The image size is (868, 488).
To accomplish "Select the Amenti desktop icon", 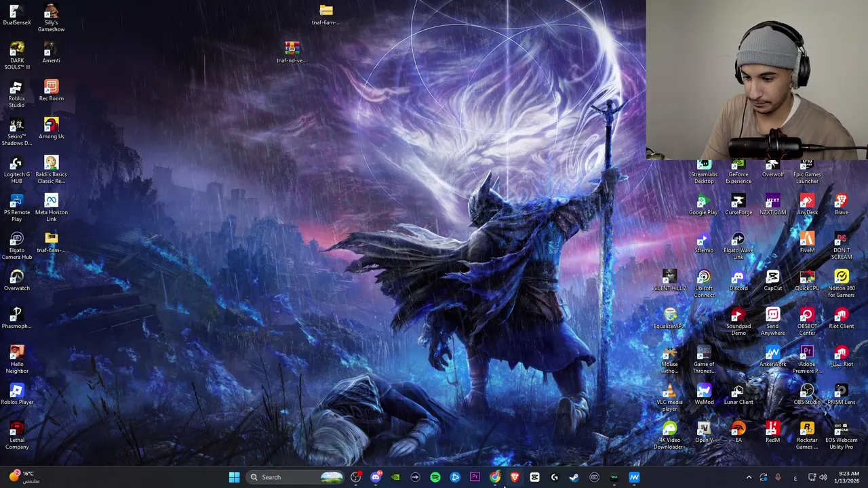I will click(51, 53).
